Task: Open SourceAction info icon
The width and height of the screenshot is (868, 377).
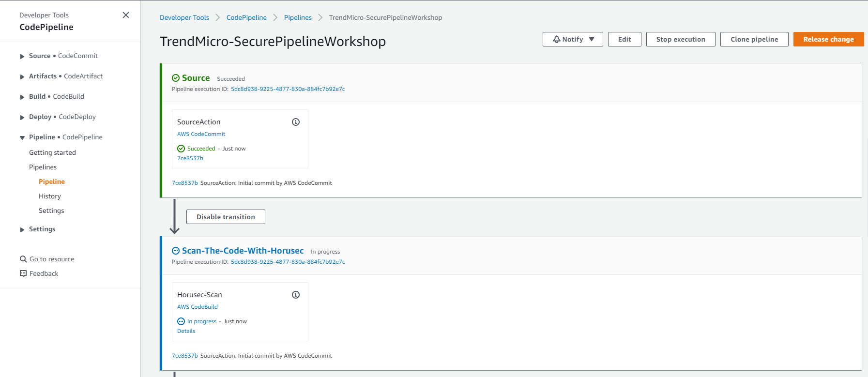Action: click(x=296, y=122)
